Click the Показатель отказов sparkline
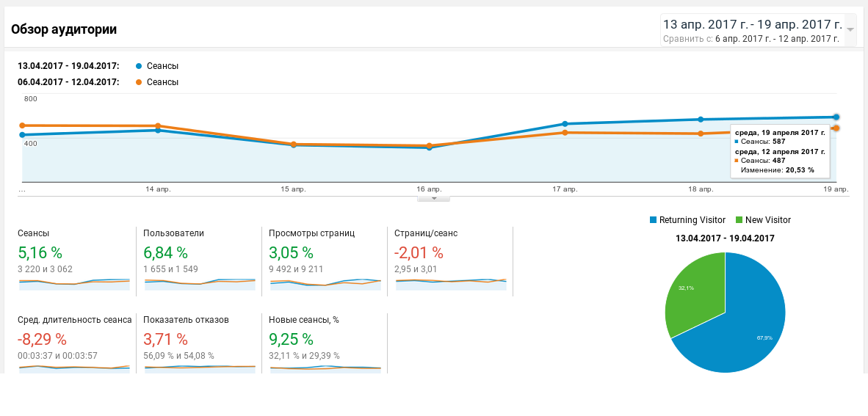This screenshot has height=416, width=868. point(200,369)
